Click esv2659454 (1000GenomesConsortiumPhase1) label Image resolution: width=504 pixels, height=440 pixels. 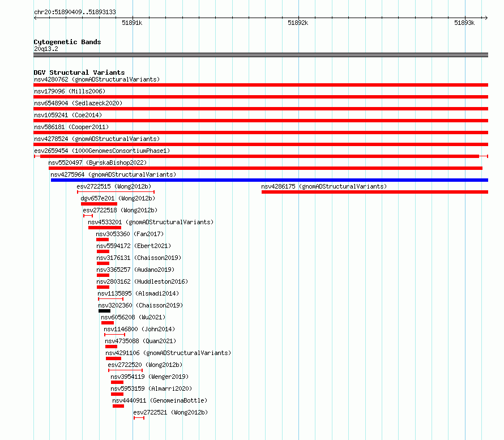pos(102,151)
